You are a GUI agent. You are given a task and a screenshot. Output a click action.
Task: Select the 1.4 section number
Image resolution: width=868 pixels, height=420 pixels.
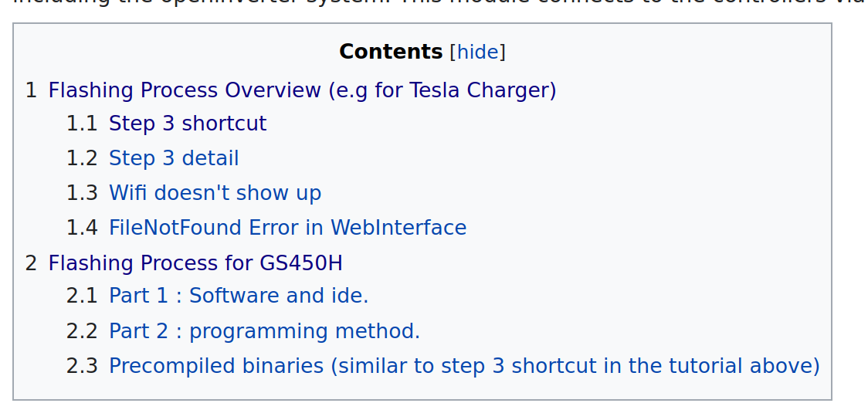pyautogui.click(x=82, y=229)
